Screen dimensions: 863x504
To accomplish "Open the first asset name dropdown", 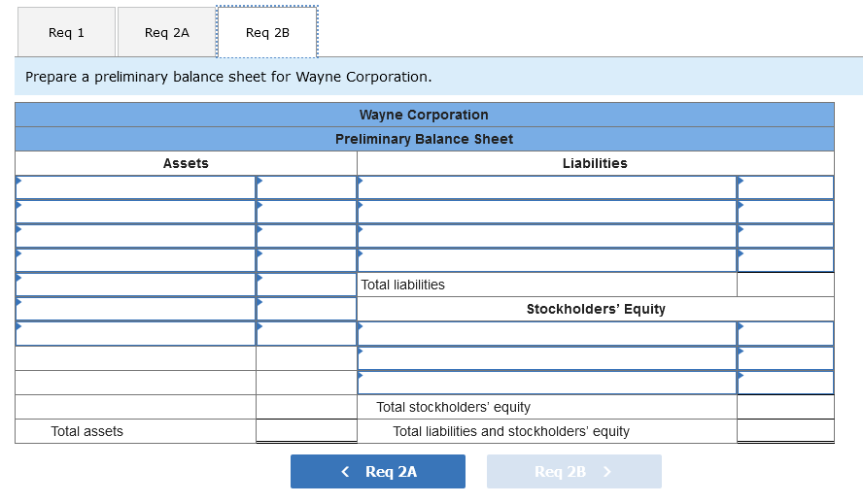I will tap(135, 187).
